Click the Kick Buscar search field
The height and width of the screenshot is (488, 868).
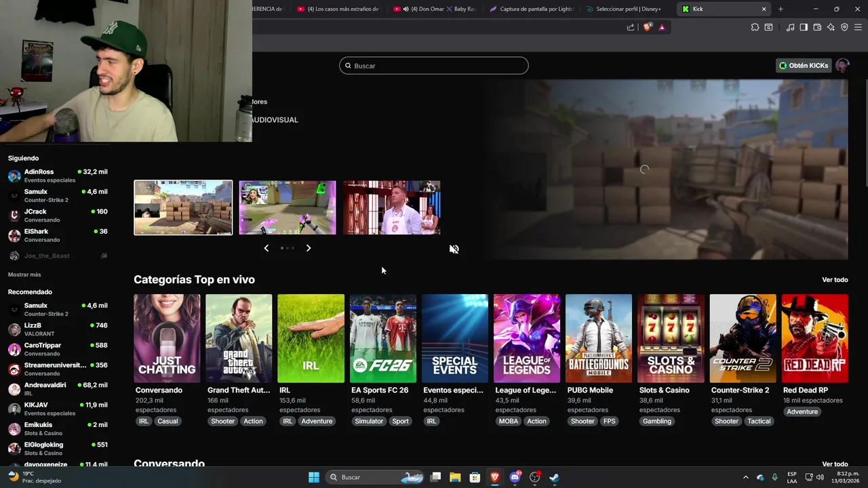434,66
